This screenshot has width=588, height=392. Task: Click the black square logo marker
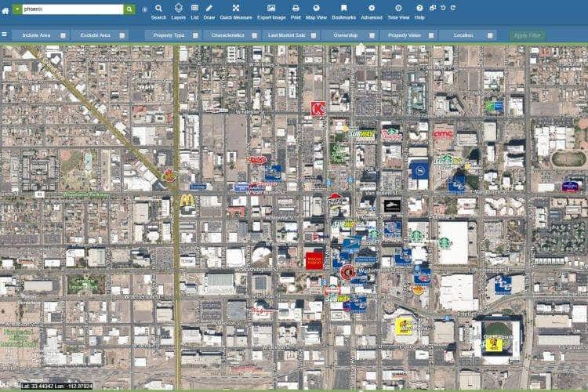(392, 206)
